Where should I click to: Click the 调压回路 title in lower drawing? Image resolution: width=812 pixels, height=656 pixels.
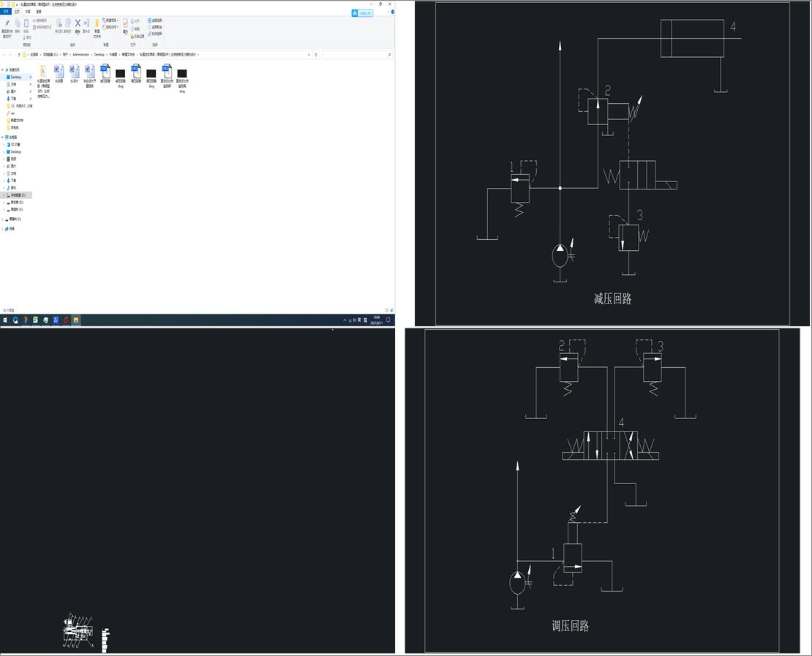click(570, 626)
